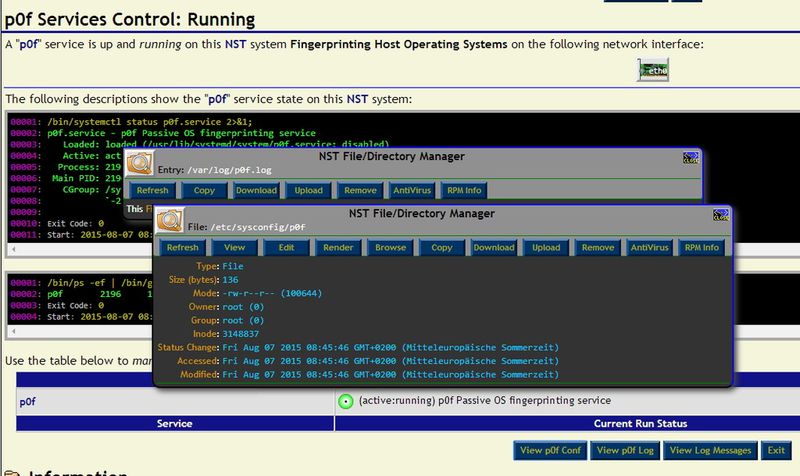Click the systemctl status p0f.service command line

149,122
